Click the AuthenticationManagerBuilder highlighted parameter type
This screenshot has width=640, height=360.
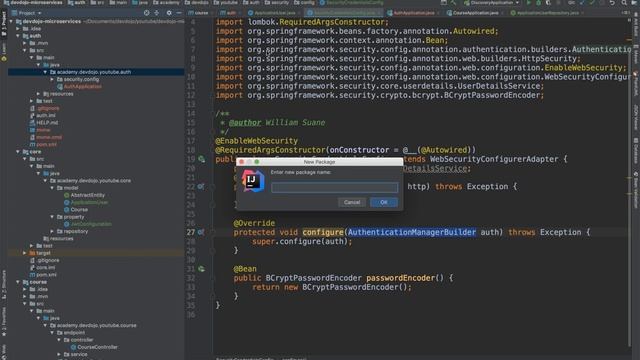click(x=412, y=232)
